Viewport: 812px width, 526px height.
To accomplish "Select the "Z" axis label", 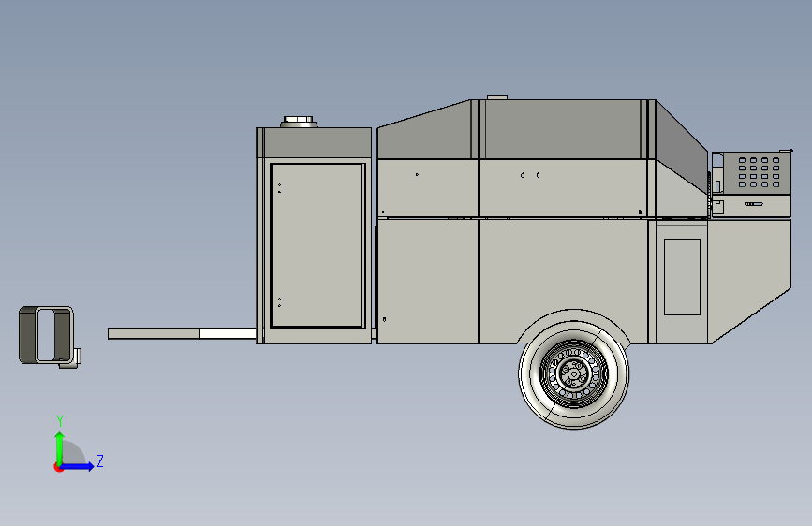I will tap(100, 460).
